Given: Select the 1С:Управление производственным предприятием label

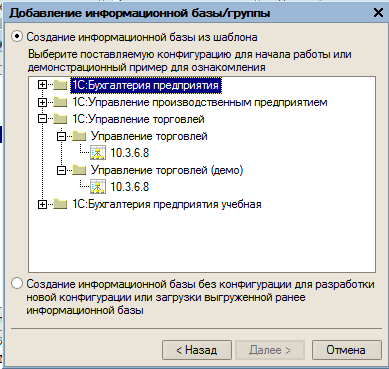Looking at the screenshot, I should pyautogui.click(x=200, y=102).
